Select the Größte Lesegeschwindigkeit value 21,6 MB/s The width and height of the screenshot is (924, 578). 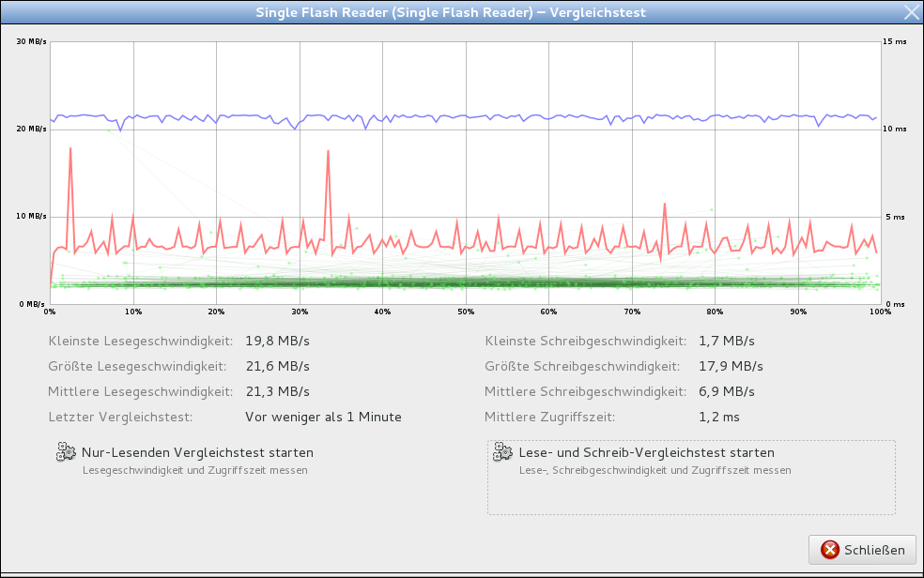[277, 366]
